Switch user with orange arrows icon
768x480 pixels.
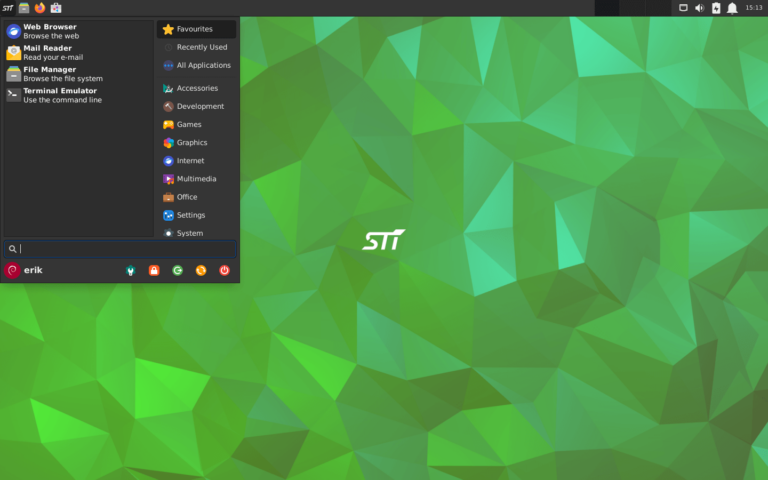201,270
